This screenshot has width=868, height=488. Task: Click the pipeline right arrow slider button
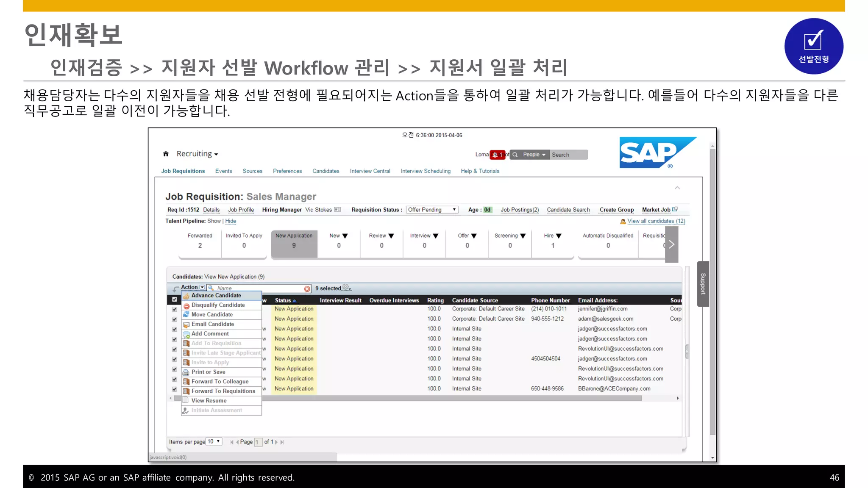[672, 244]
